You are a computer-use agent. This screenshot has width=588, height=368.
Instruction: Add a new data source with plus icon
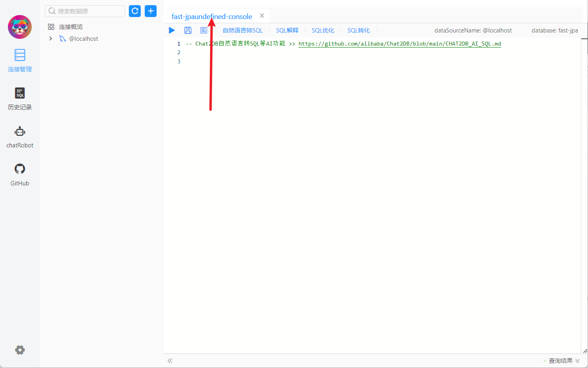150,11
